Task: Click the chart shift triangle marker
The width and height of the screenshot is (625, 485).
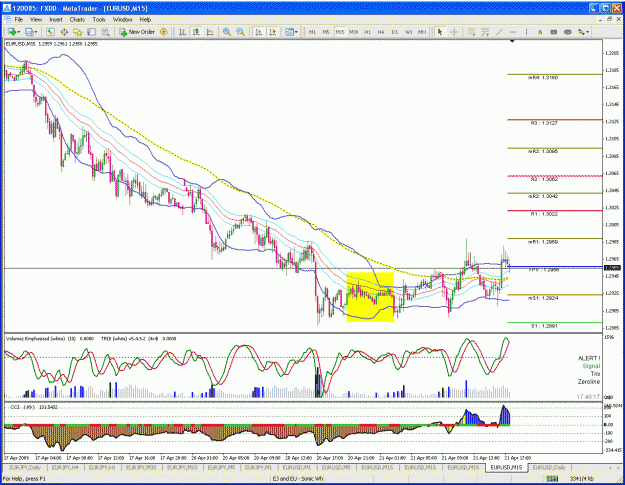Action: tap(512, 41)
